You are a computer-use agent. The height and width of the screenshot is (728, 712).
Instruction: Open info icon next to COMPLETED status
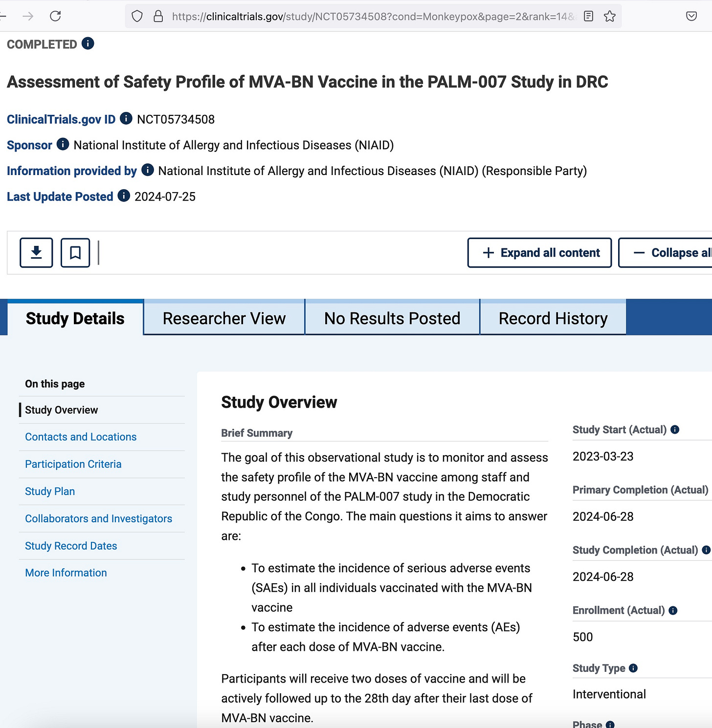click(88, 44)
